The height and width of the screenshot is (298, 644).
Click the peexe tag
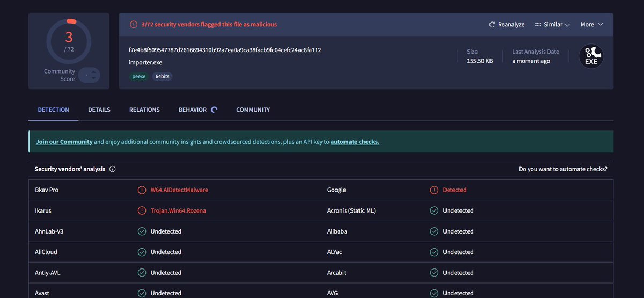tap(139, 77)
